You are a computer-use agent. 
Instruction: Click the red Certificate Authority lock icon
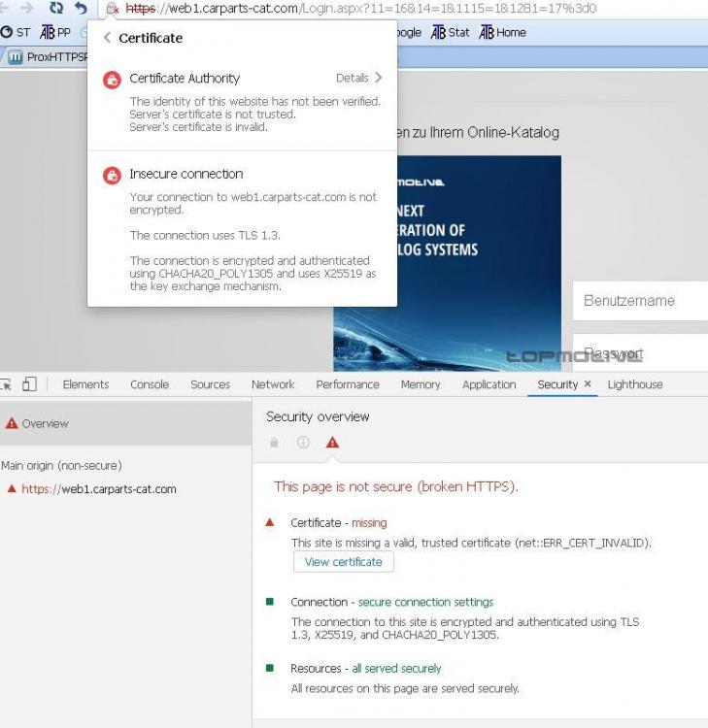click(x=112, y=80)
